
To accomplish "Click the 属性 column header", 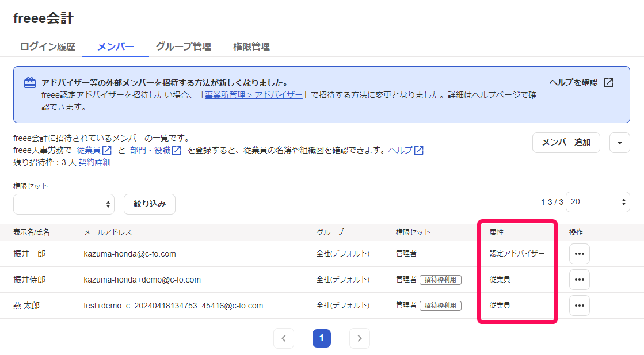I will [x=497, y=232].
